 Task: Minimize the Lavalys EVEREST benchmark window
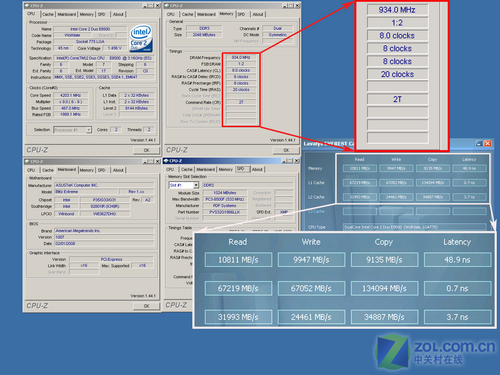coord(479,143)
